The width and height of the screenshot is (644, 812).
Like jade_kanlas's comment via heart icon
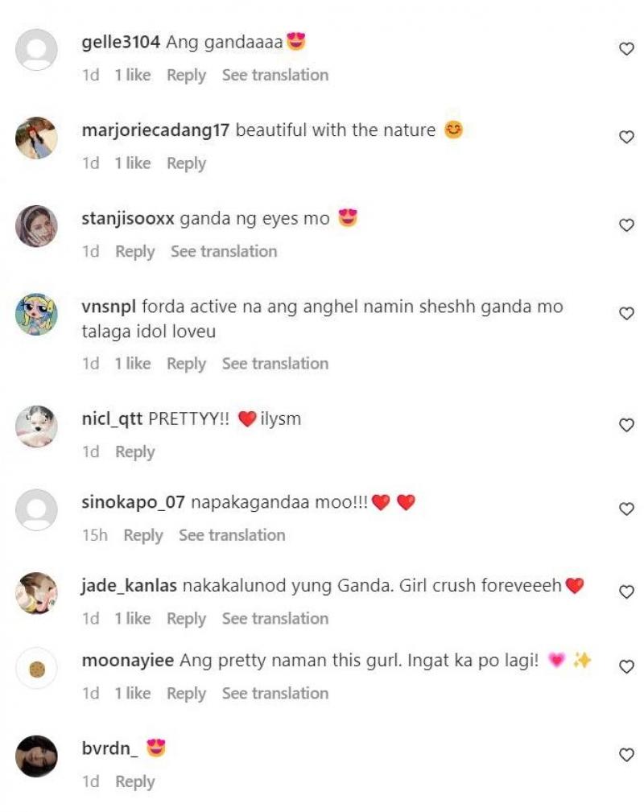pyautogui.click(x=626, y=592)
